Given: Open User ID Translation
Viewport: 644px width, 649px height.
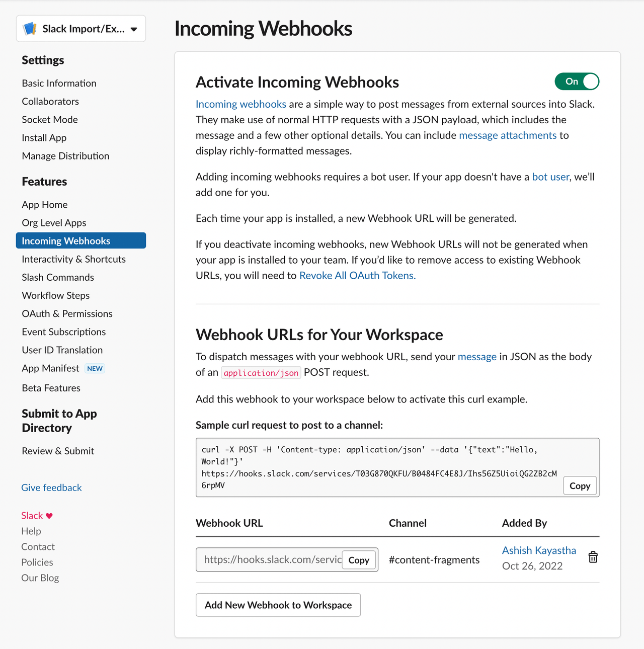Looking at the screenshot, I should tap(62, 350).
